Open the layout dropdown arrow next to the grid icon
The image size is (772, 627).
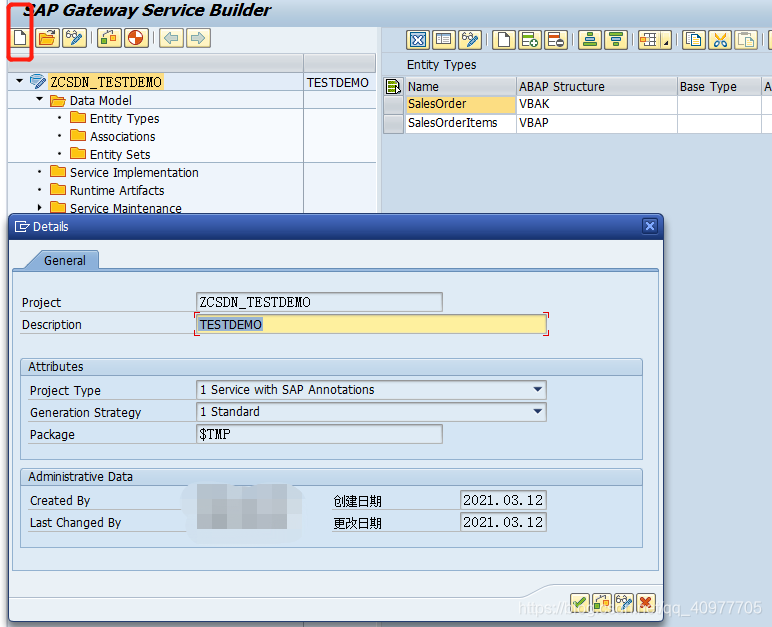point(666,41)
